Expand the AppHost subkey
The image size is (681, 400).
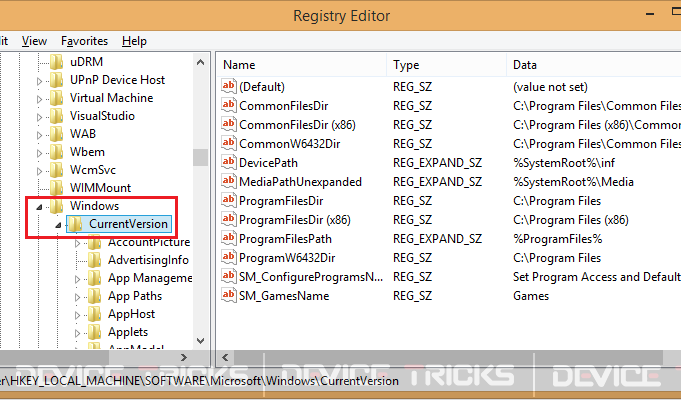pyautogui.click(x=77, y=315)
